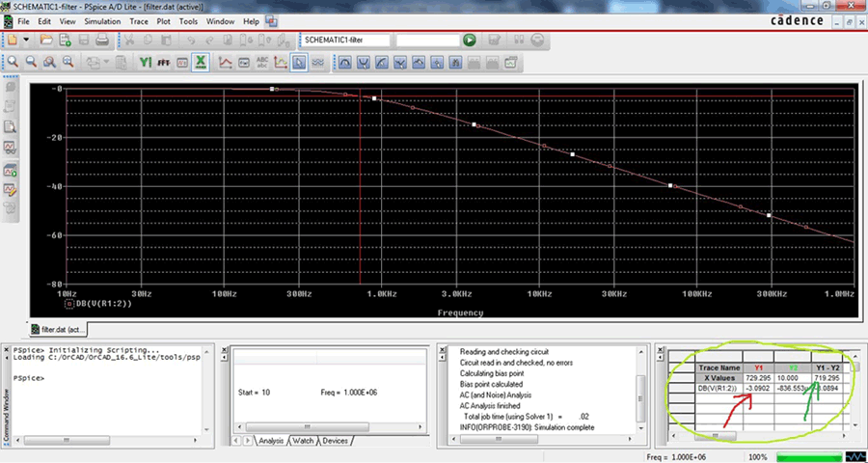Open the Plot menu
The height and width of the screenshot is (463, 868).
tap(163, 21)
